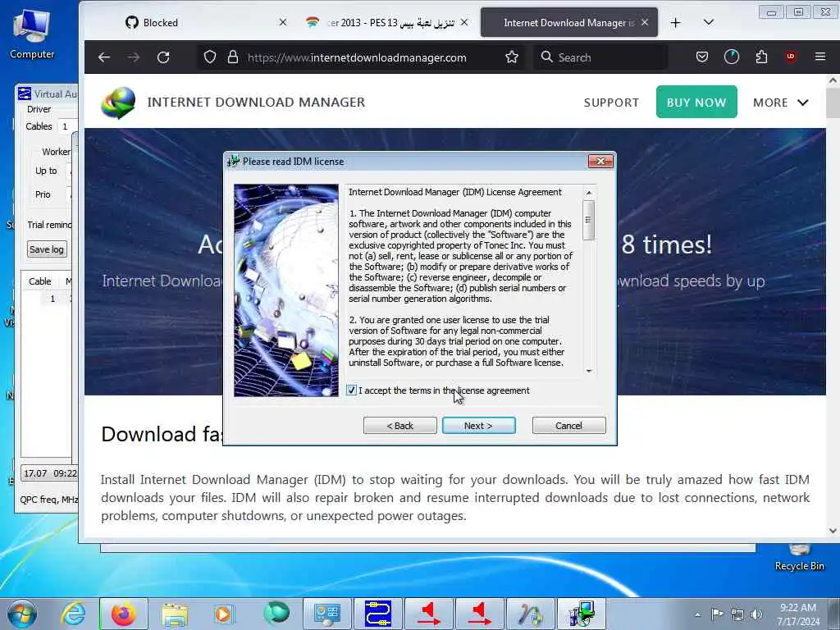Click the address bar URL
The image size is (840, 630).
click(357, 58)
